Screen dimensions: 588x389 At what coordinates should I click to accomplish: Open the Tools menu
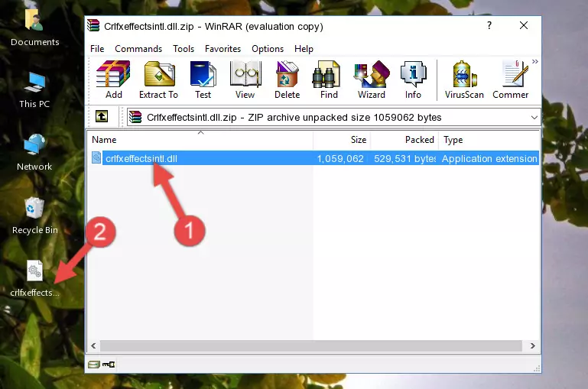(x=184, y=49)
